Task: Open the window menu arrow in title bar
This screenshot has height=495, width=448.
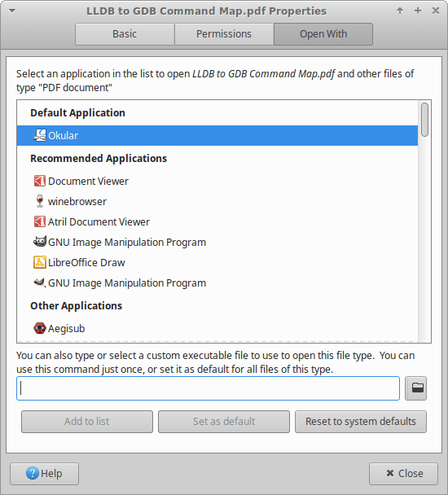Action: 12,11
